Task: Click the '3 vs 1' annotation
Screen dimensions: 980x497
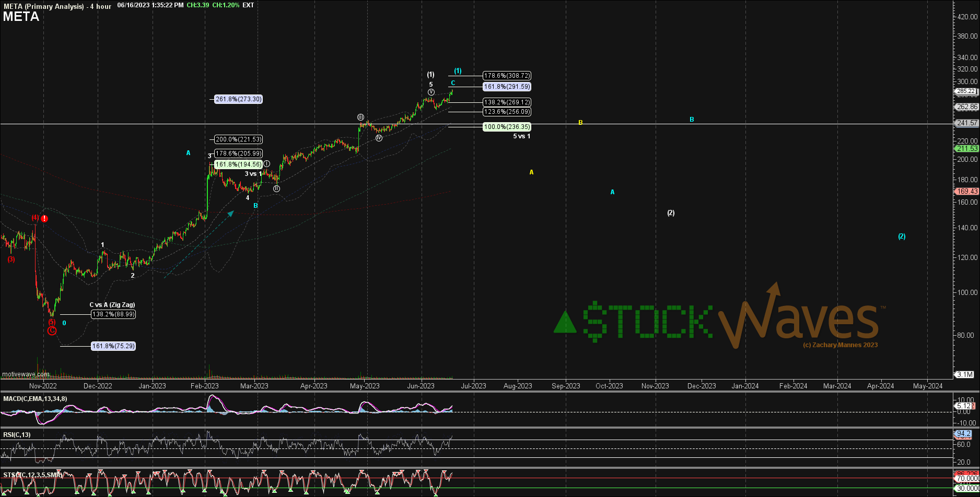Action: coord(253,174)
